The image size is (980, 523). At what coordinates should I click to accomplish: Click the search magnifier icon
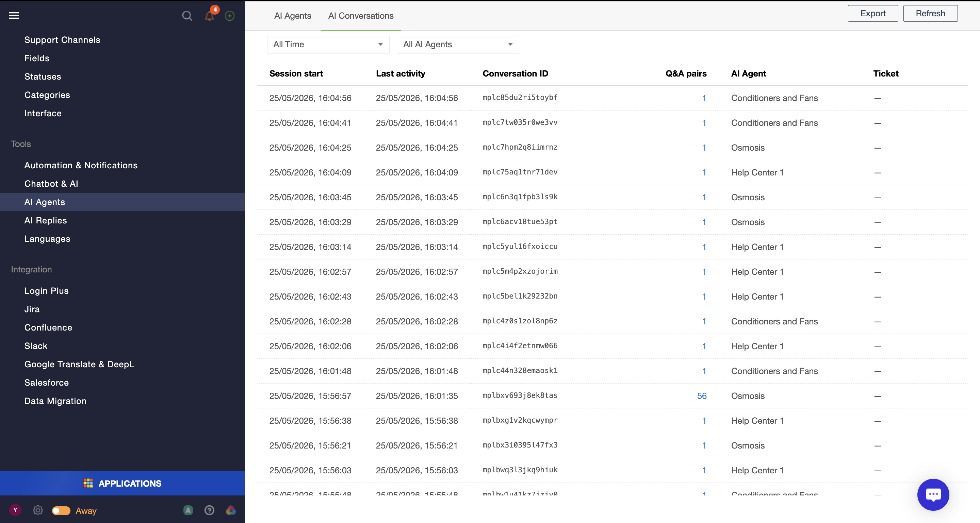[x=187, y=16]
